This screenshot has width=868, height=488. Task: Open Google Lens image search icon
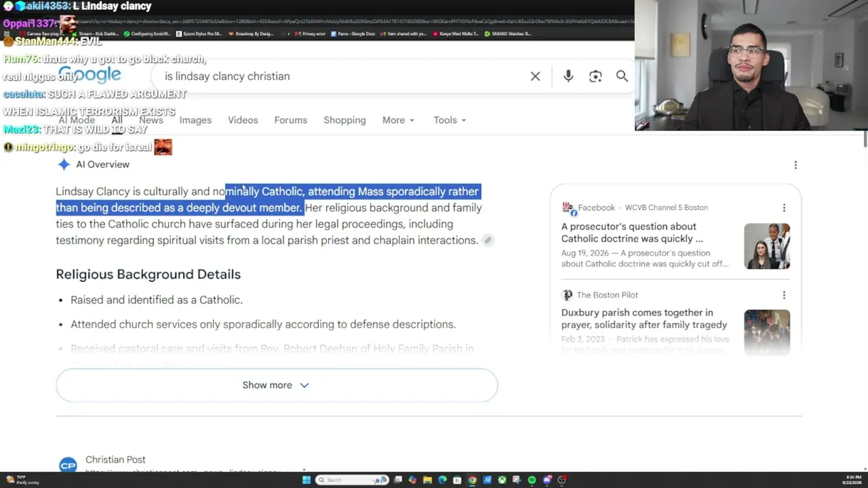595,77
